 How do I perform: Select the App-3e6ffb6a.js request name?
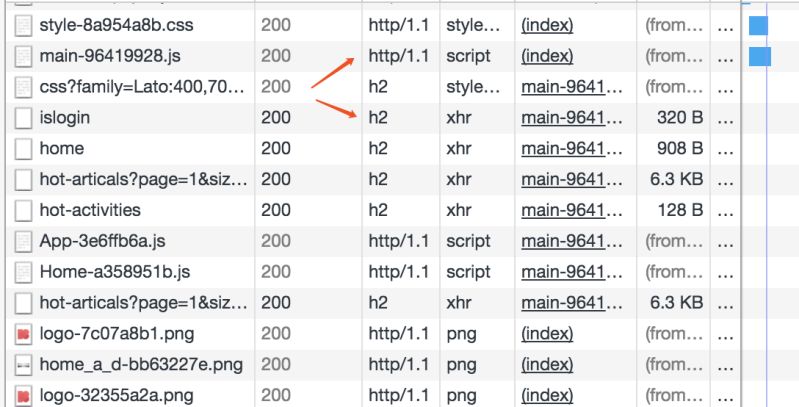102,241
